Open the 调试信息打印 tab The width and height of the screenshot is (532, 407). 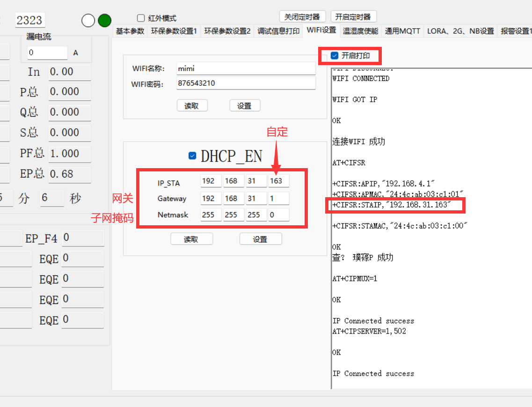coord(278,31)
